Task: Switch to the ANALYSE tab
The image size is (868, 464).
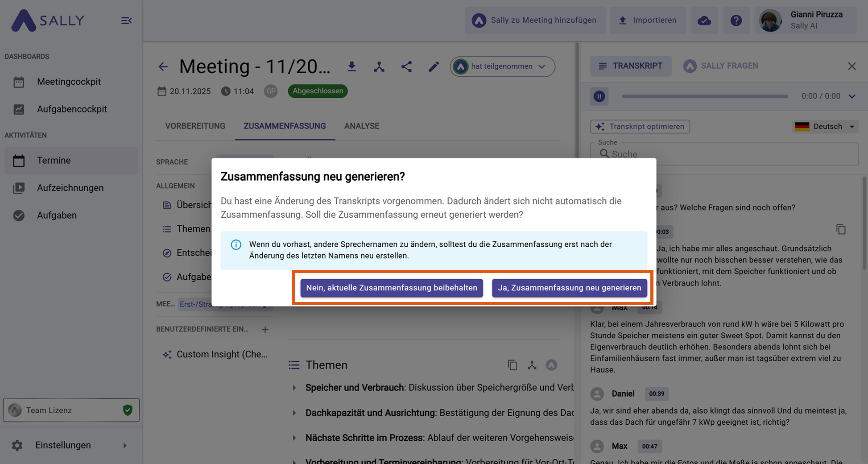Action: (361, 126)
